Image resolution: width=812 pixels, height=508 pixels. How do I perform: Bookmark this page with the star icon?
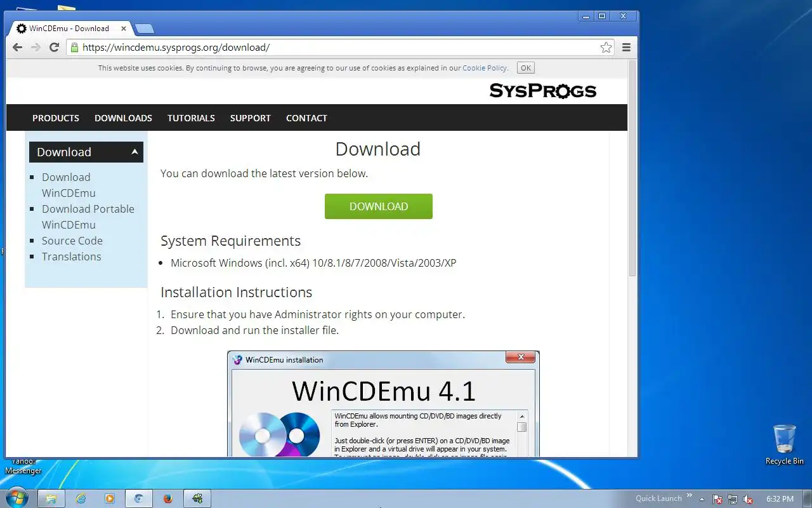(x=606, y=47)
